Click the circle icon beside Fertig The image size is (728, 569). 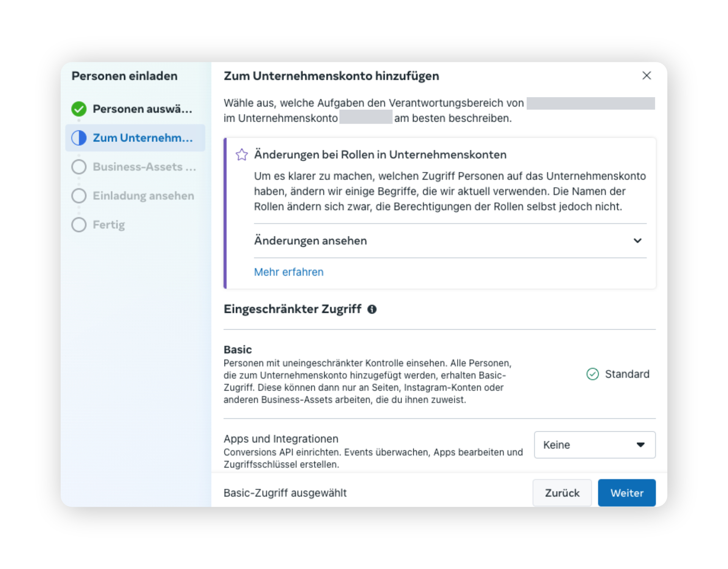pyautogui.click(x=79, y=225)
